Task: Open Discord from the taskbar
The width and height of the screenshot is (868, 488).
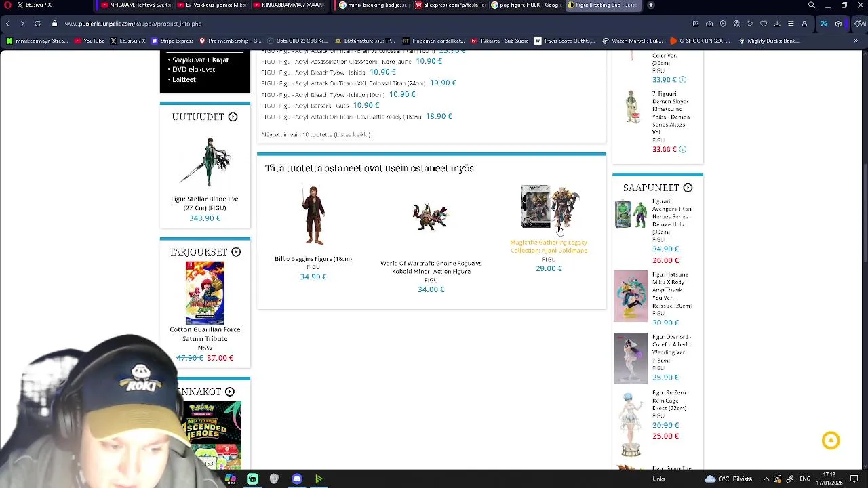Action: 296,479
